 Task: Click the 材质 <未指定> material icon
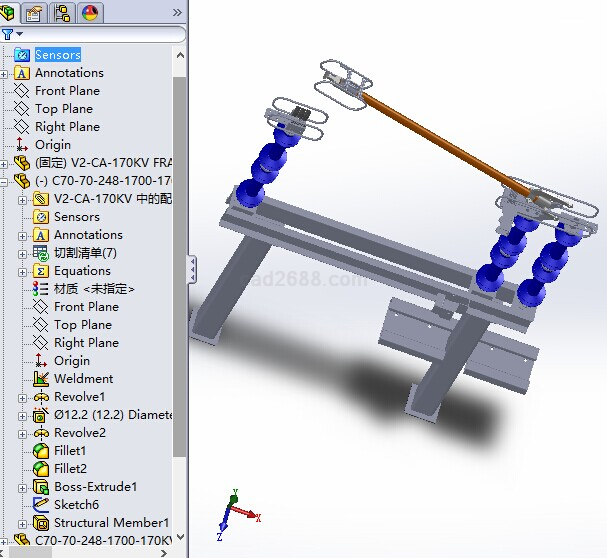click(x=41, y=289)
